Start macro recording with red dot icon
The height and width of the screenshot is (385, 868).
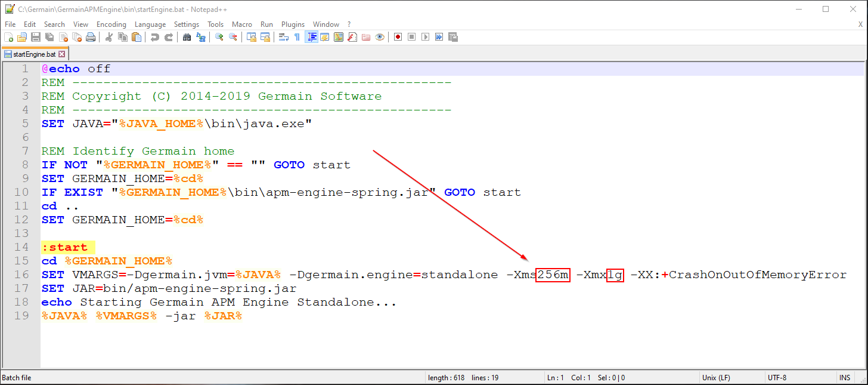tap(398, 37)
